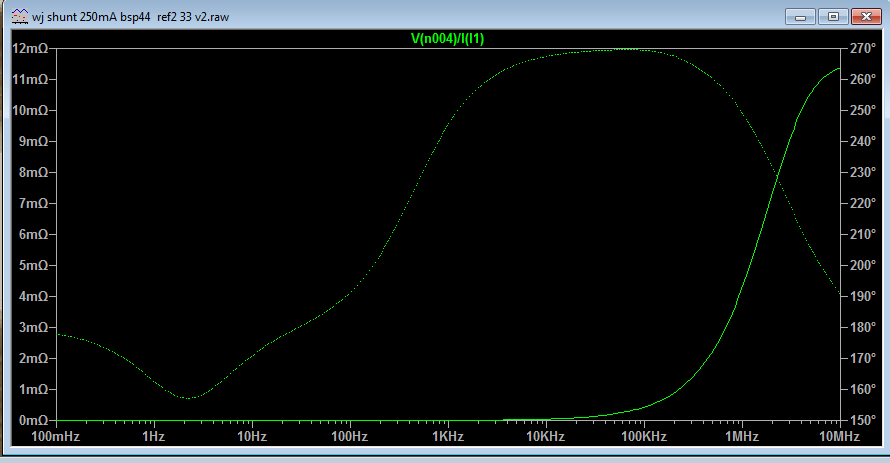
Task: Click the 1KHz frequency axis label
Action: click(x=448, y=436)
